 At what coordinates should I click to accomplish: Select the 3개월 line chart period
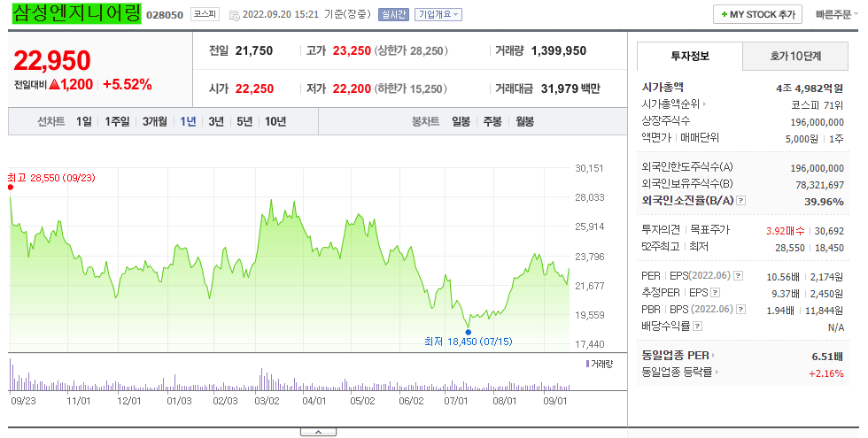tap(154, 122)
